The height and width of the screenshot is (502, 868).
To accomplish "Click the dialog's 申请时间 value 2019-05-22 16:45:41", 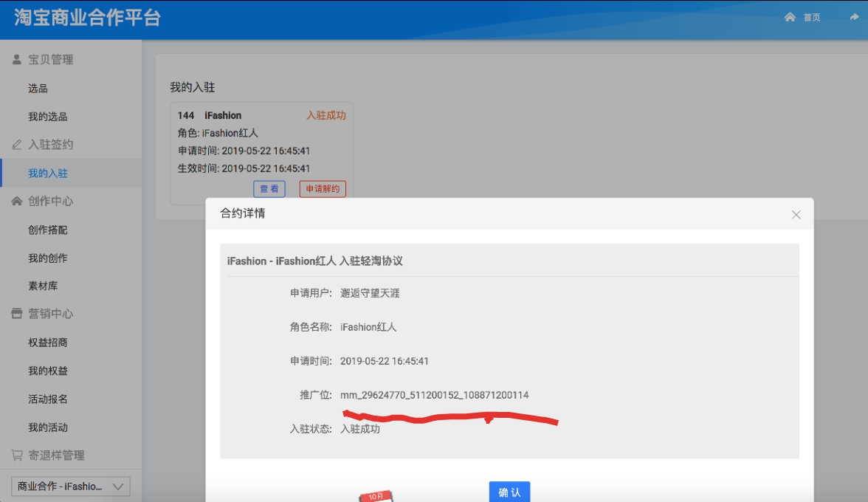I will (x=384, y=362).
